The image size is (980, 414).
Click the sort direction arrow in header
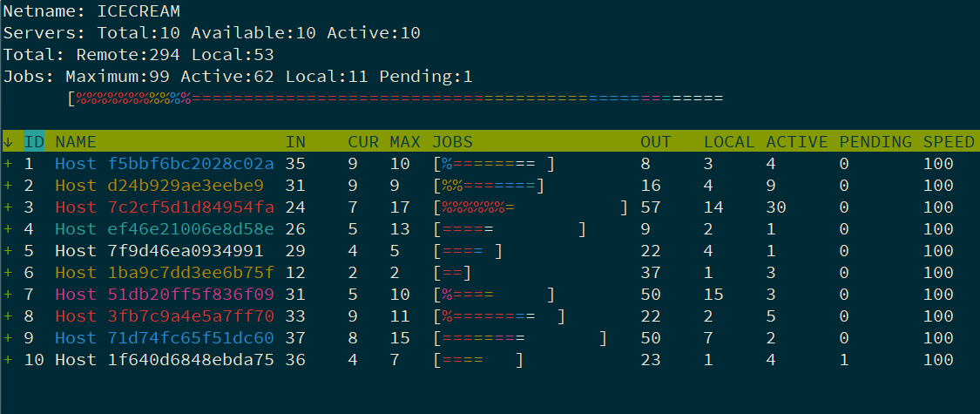(8, 142)
